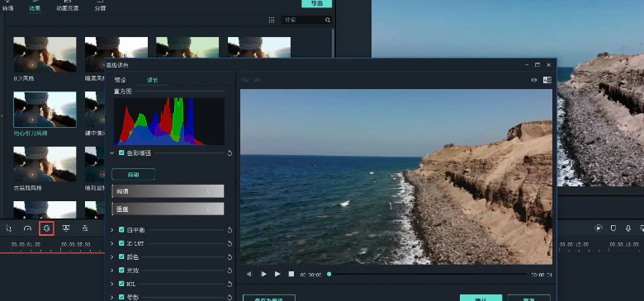Open the 动画元素 tab
The height and width of the screenshot is (301, 644).
(x=68, y=7)
